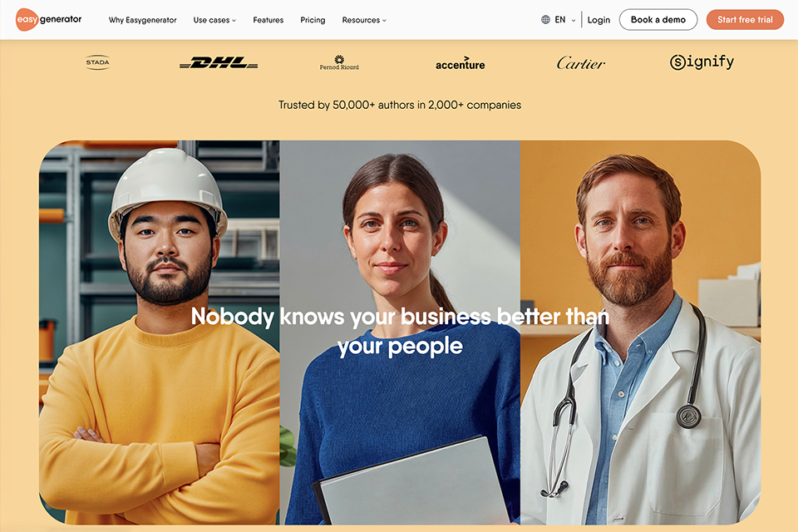
Task: Click the Easygenerator logo
Action: click(49, 20)
